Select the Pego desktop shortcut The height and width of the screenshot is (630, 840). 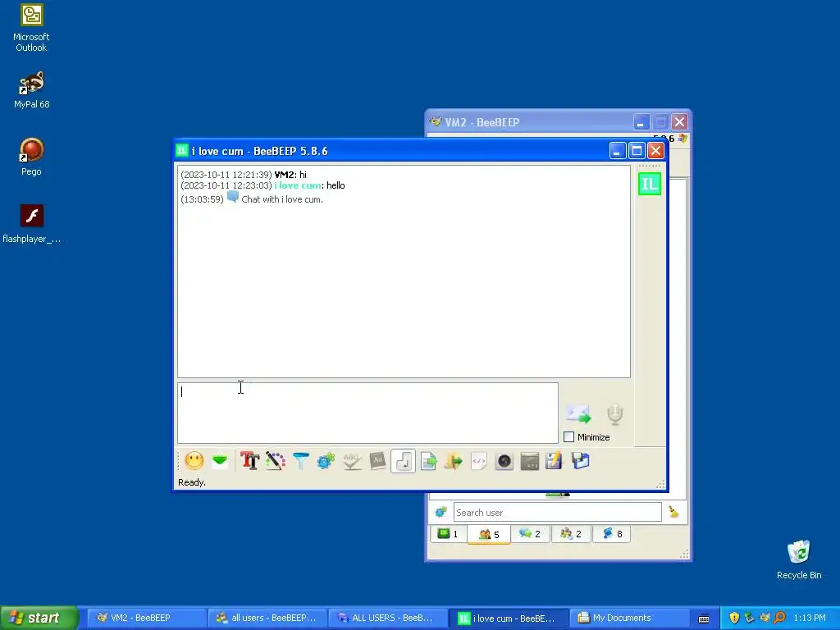[x=31, y=157]
